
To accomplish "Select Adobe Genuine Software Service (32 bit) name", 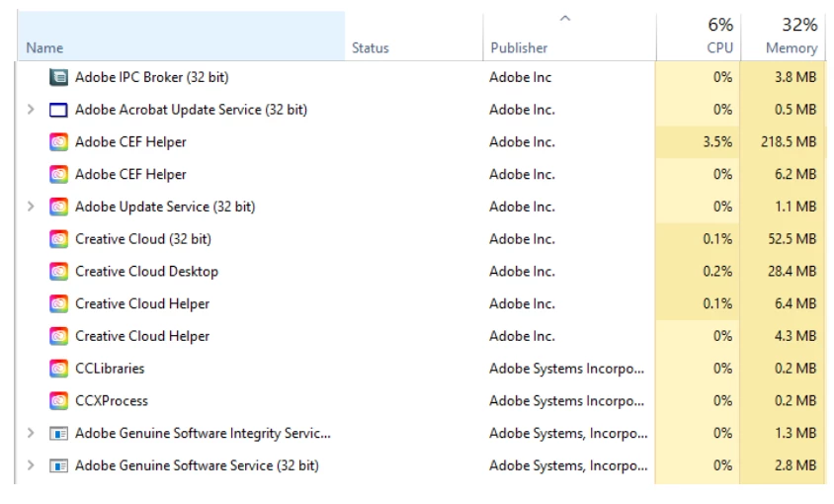I will point(197,465).
